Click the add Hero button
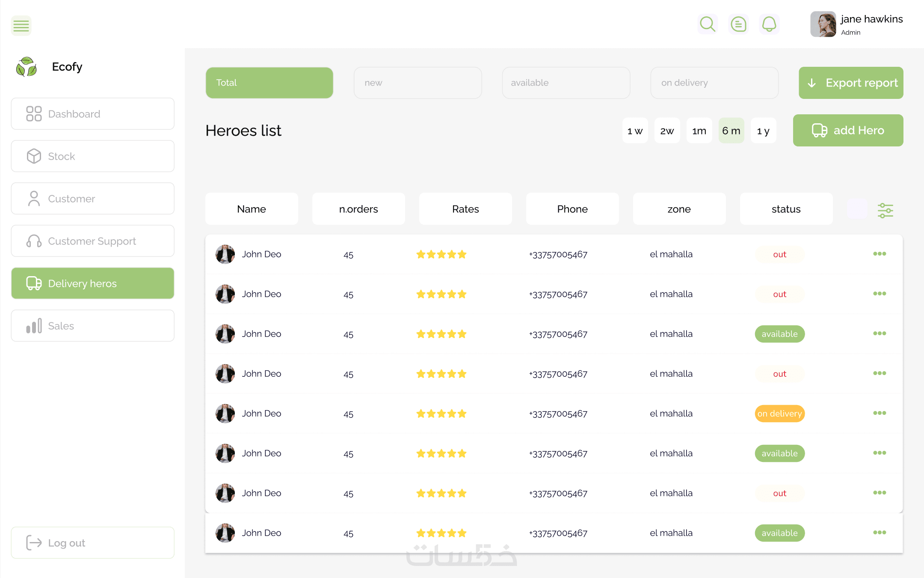Screen dimensions: 924x578 [x=848, y=130]
